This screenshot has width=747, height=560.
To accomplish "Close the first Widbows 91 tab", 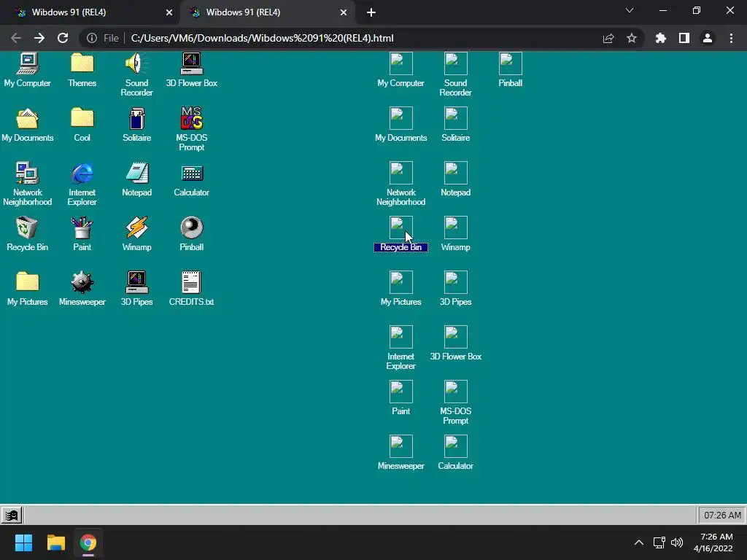I will 169,12.
